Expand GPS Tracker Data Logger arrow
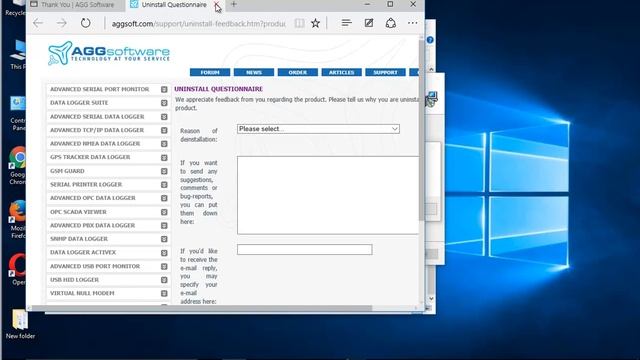Image resolution: width=640 pixels, height=360 pixels. (164, 158)
